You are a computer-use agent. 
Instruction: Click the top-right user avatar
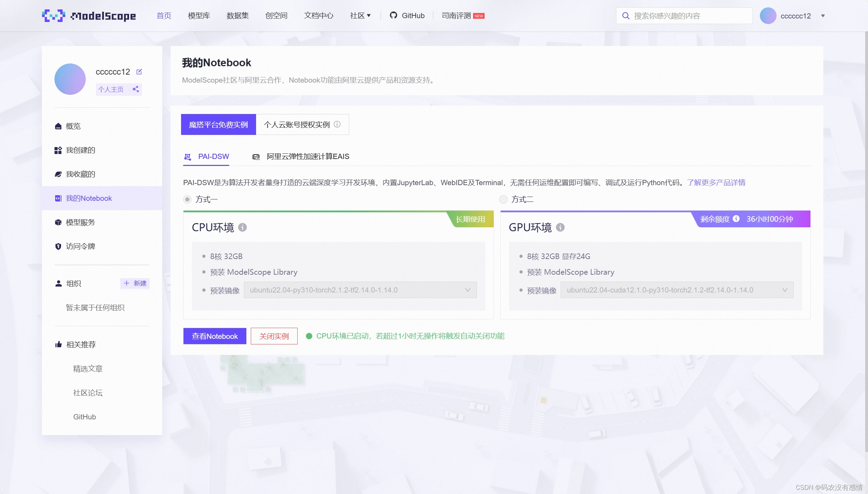point(768,16)
